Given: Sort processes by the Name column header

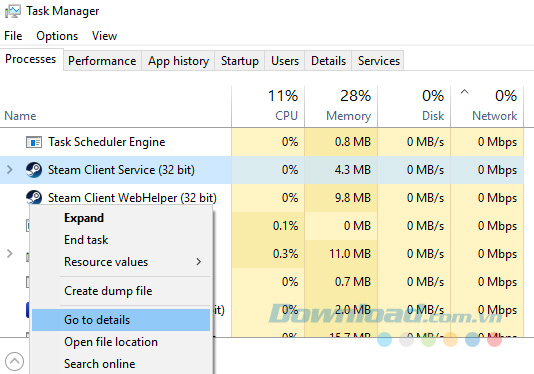Looking at the screenshot, I should click(x=20, y=116).
